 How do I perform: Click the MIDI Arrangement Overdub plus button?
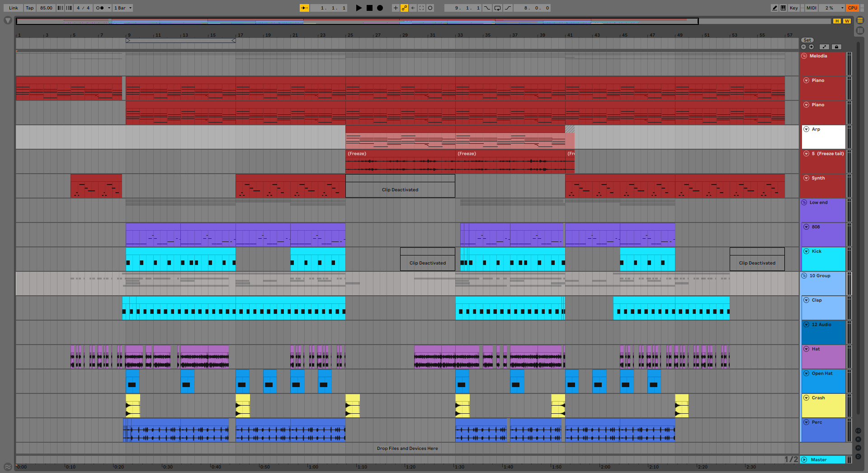point(396,8)
